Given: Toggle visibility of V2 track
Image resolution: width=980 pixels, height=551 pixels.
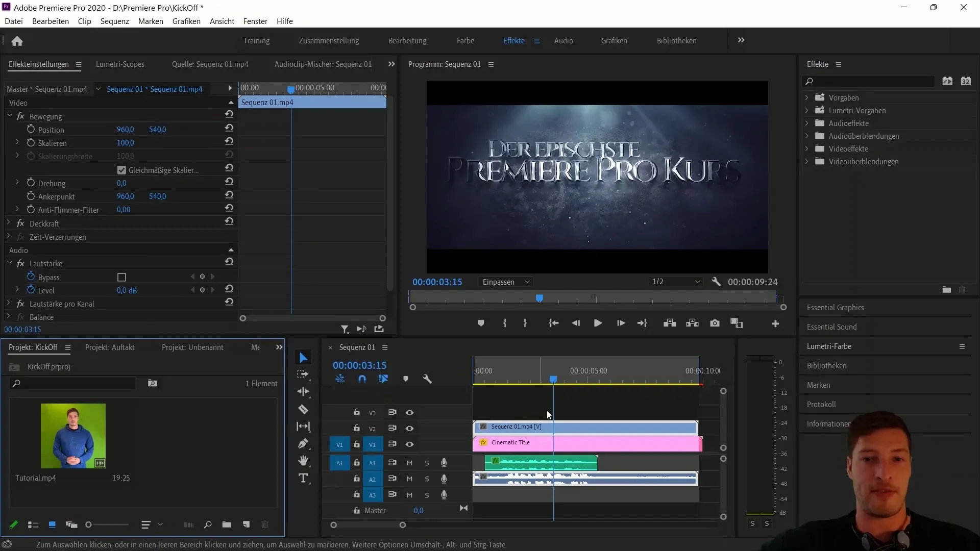Looking at the screenshot, I should pos(409,428).
